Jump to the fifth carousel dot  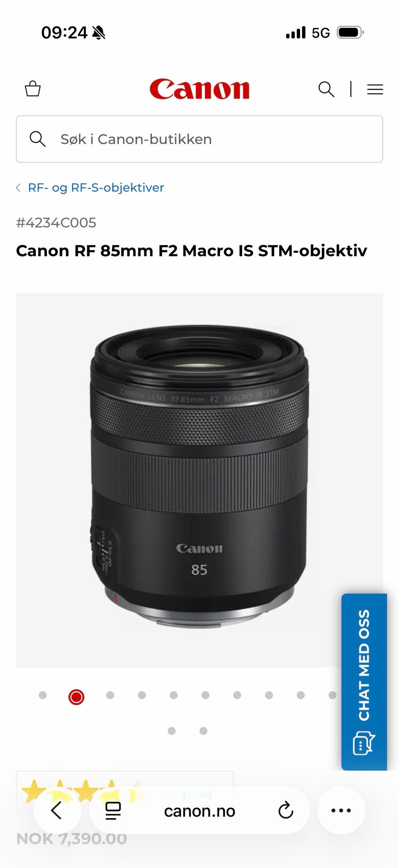tap(174, 695)
